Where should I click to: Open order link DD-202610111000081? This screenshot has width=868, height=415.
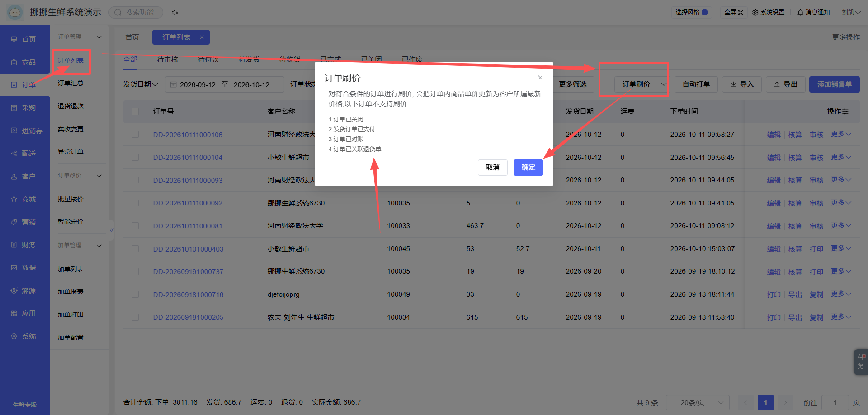point(188,226)
